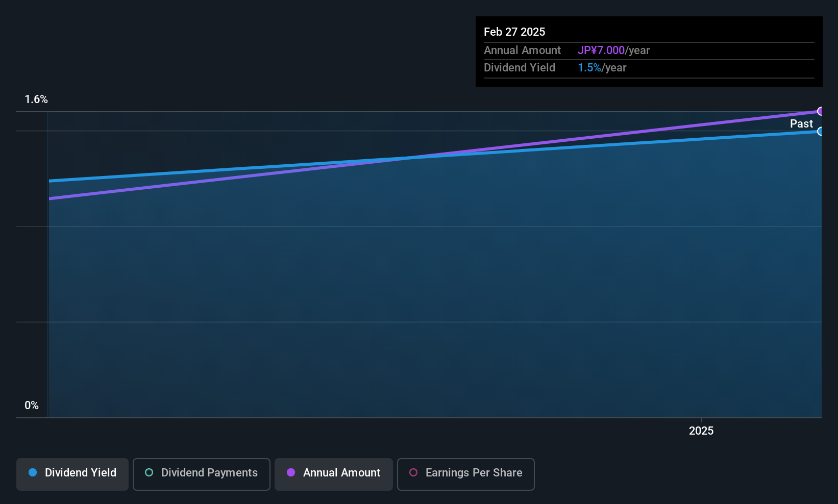Toggle the Annual Amount series

334,474
